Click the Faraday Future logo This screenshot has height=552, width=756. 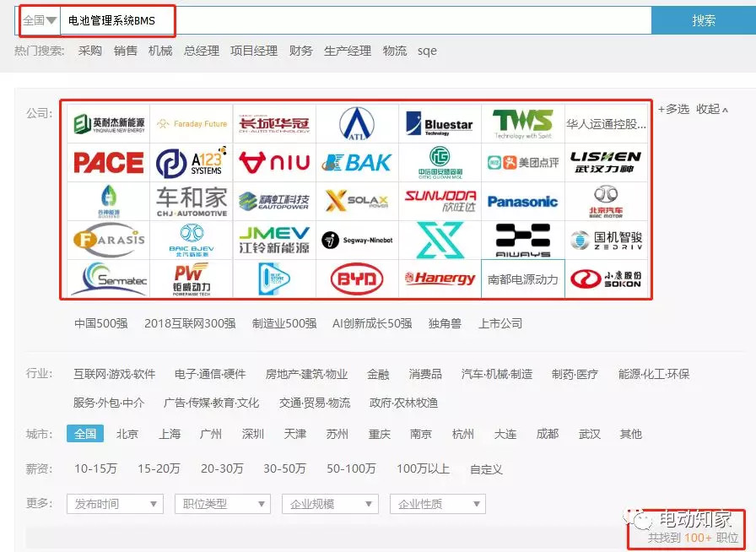pos(192,124)
